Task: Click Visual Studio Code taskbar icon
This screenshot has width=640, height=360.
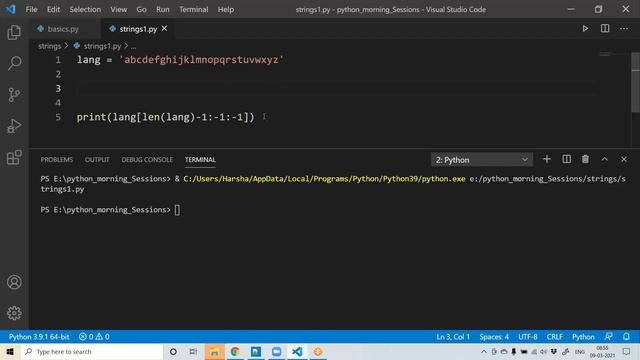Action: click(x=297, y=351)
